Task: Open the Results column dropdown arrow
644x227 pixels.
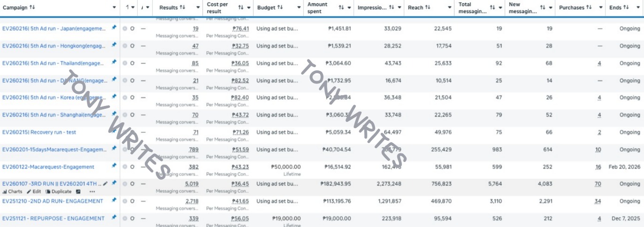Action: click(x=198, y=8)
